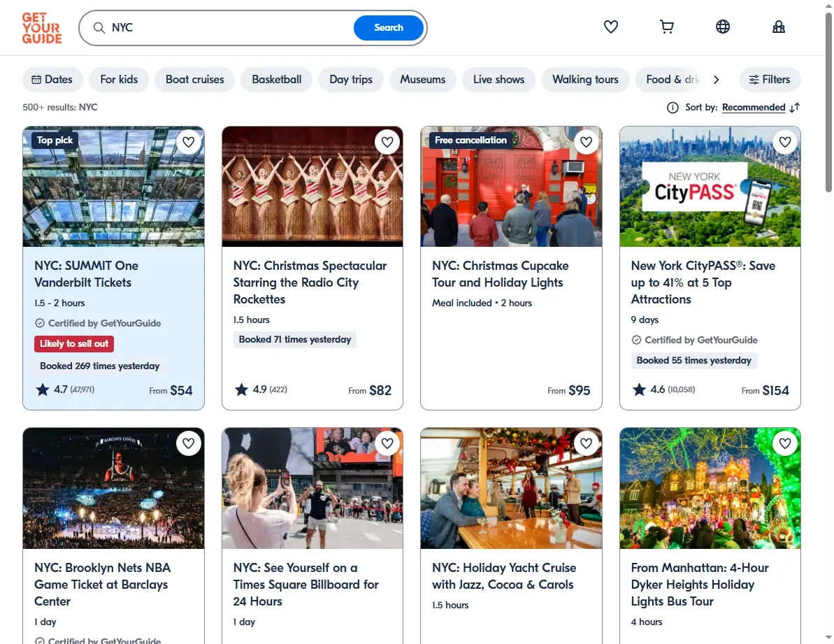Click the magnifier icon in search box
This screenshot has width=834, height=644.
pyautogui.click(x=99, y=28)
